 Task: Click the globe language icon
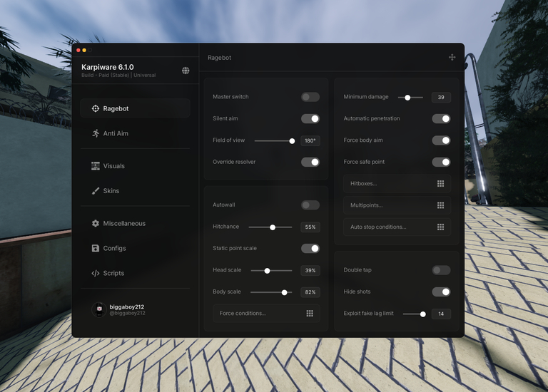tap(186, 71)
